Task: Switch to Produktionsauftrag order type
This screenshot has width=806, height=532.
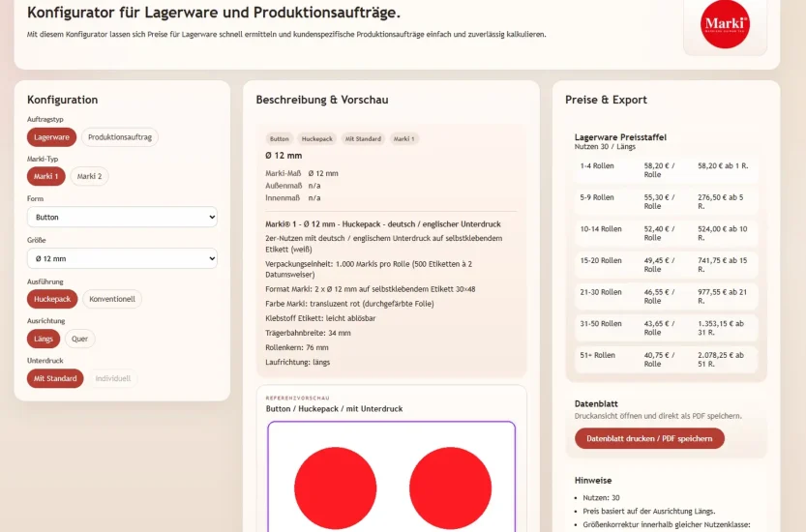Action: 120,137
